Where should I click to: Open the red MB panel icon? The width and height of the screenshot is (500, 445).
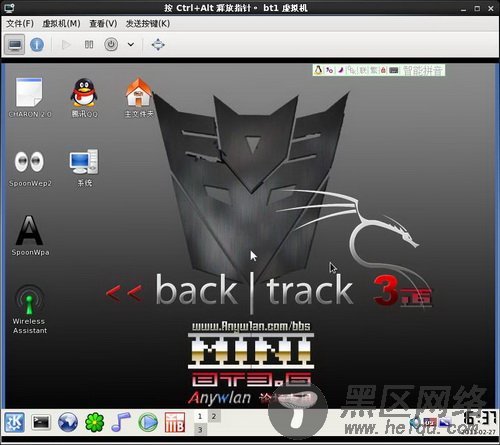click(175, 422)
